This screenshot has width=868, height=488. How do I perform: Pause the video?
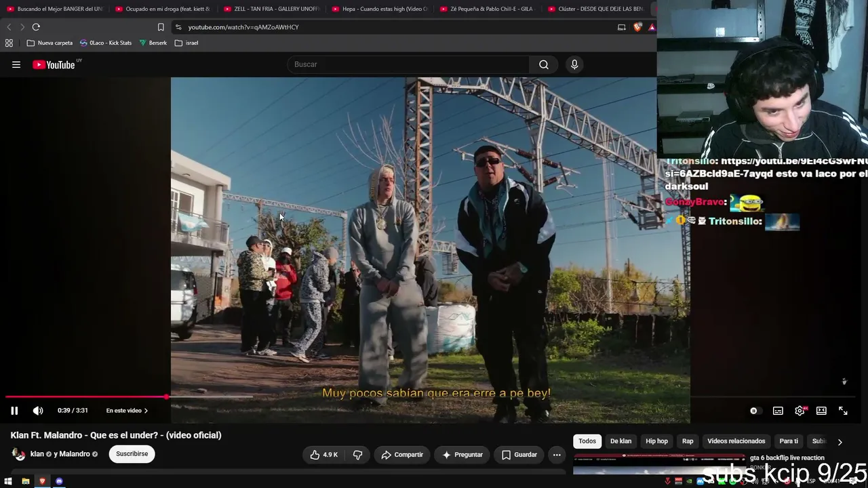tap(14, 411)
